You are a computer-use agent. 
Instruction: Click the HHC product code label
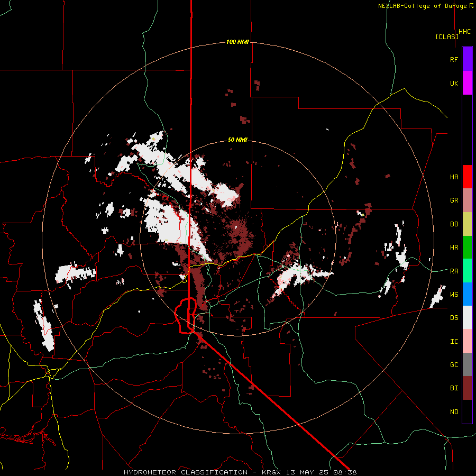[x=464, y=32]
